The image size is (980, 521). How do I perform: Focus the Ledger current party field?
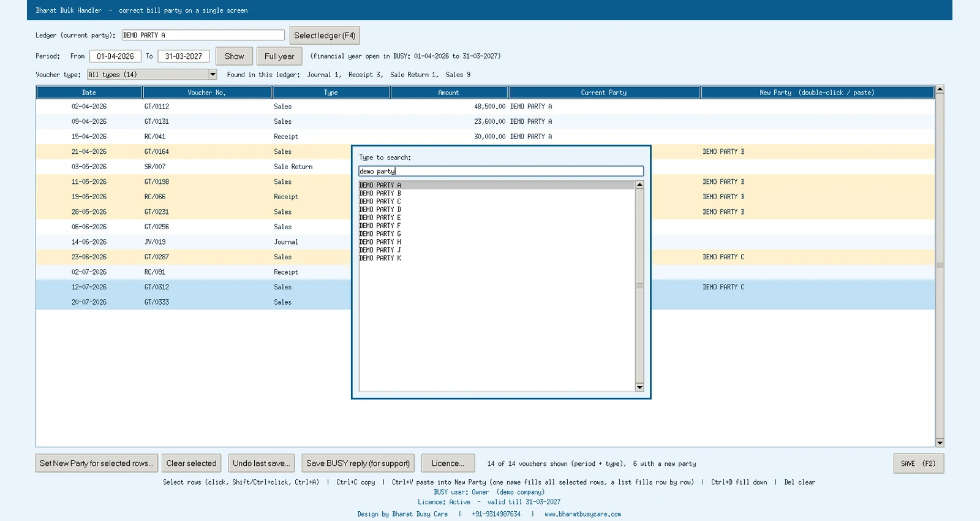click(203, 36)
